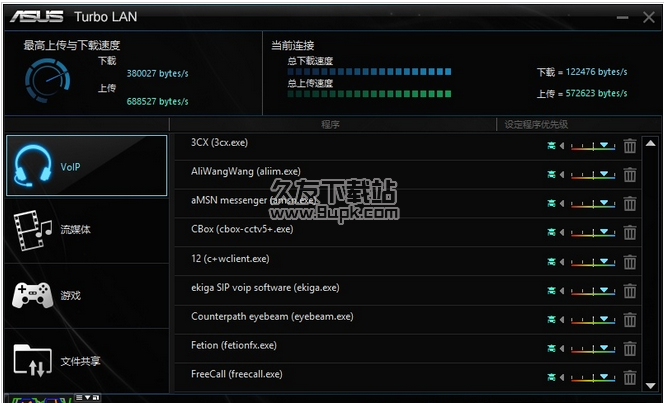The height and width of the screenshot is (403, 664).
Task: Click the CBox priority slider
Action: 593,233
